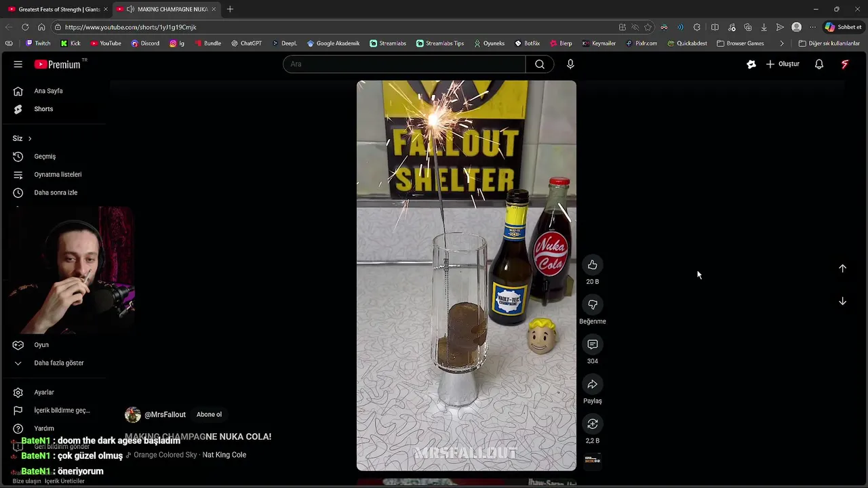Click the search magnifier button

tap(540, 64)
